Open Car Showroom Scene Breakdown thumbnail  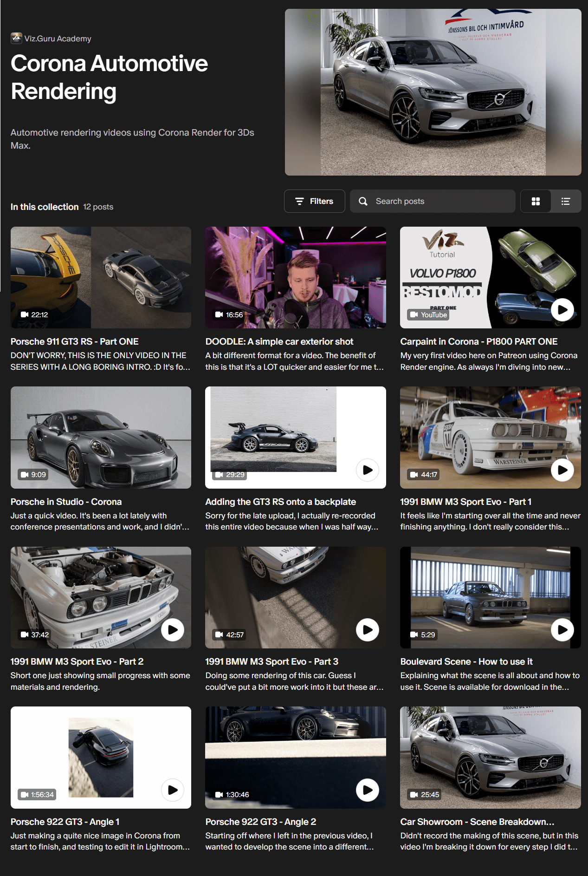(x=491, y=758)
